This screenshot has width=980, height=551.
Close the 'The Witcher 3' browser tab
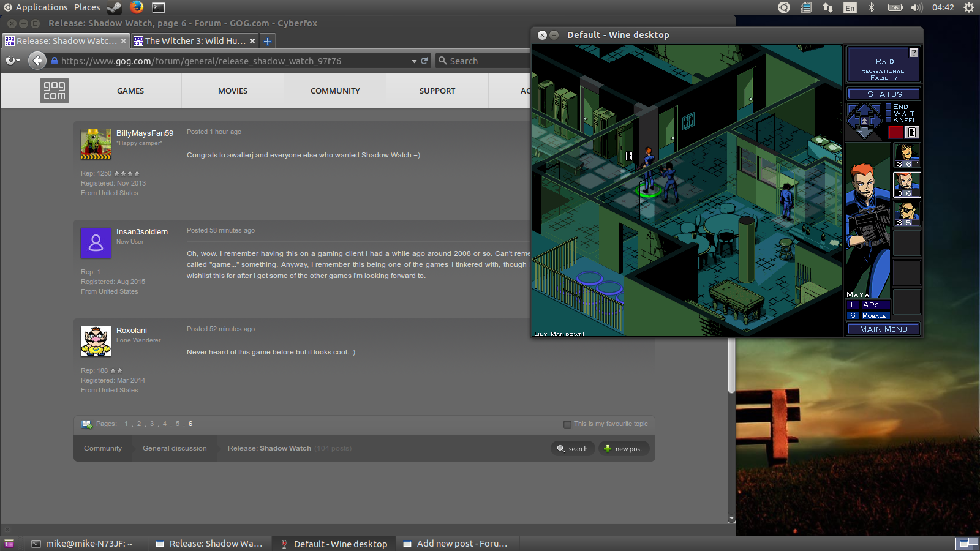click(x=252, y=41)
